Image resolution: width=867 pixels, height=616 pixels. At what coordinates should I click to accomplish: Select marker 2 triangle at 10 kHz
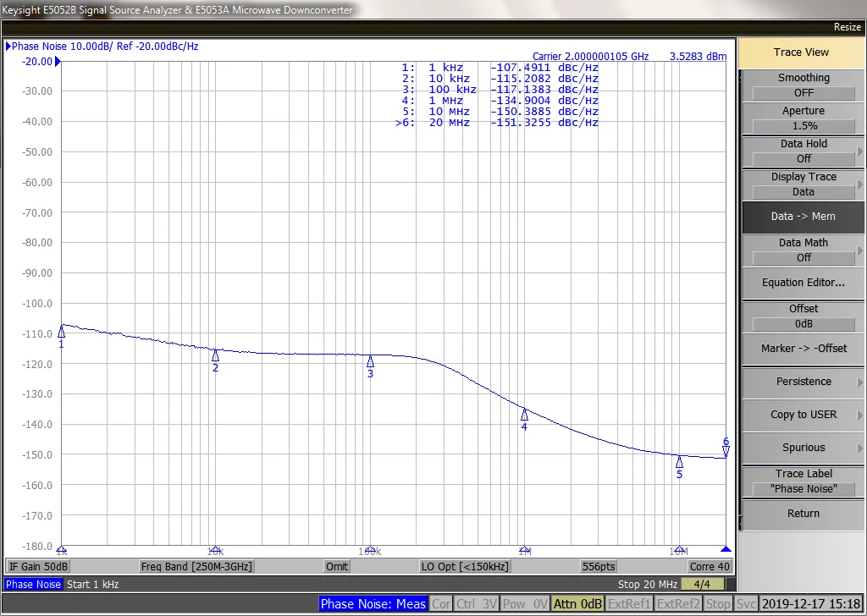tap(215, 355)
